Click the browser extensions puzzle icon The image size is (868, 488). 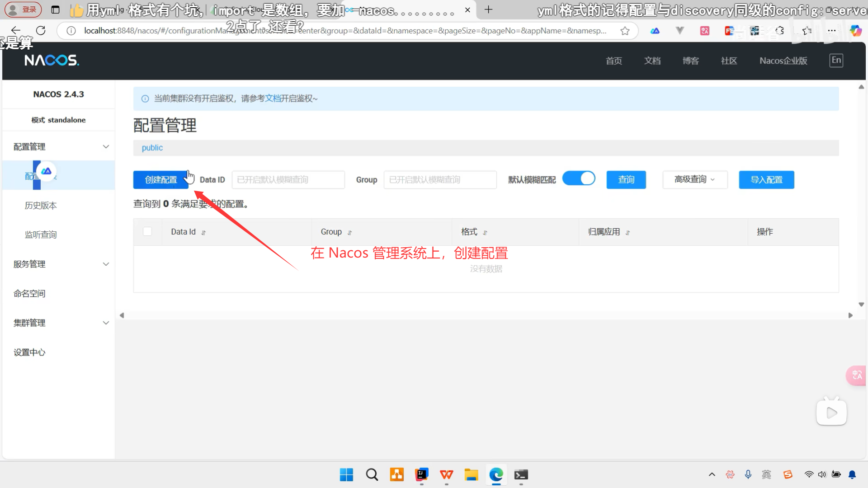(x=780, y=30)
